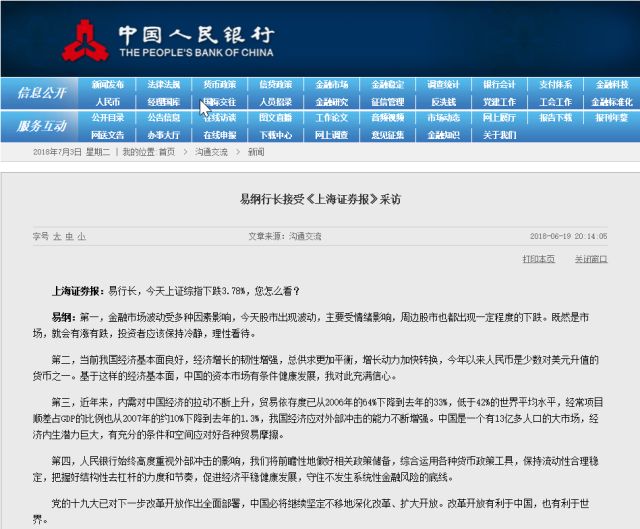The image size is (640, 529).
Task: Go to 金融市场 in the menu
Action: [332, 85]
